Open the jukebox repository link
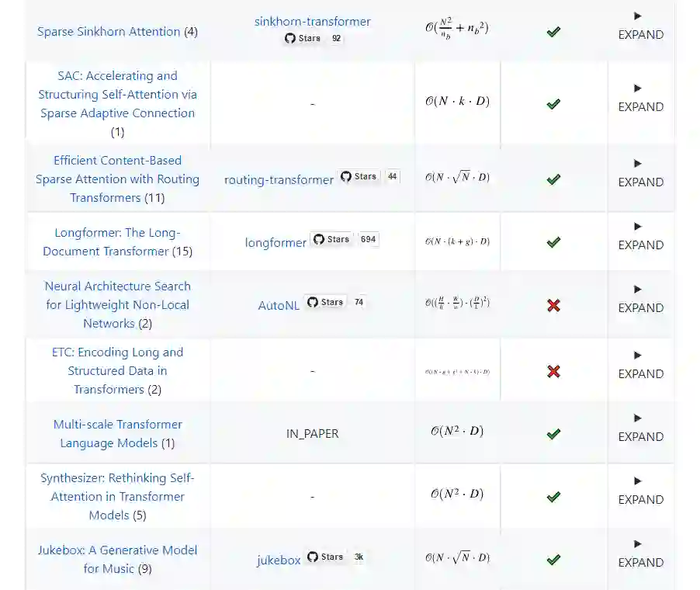Image resolution: width=700 pixels, height=590 pixels. click(x=279, y=560)
